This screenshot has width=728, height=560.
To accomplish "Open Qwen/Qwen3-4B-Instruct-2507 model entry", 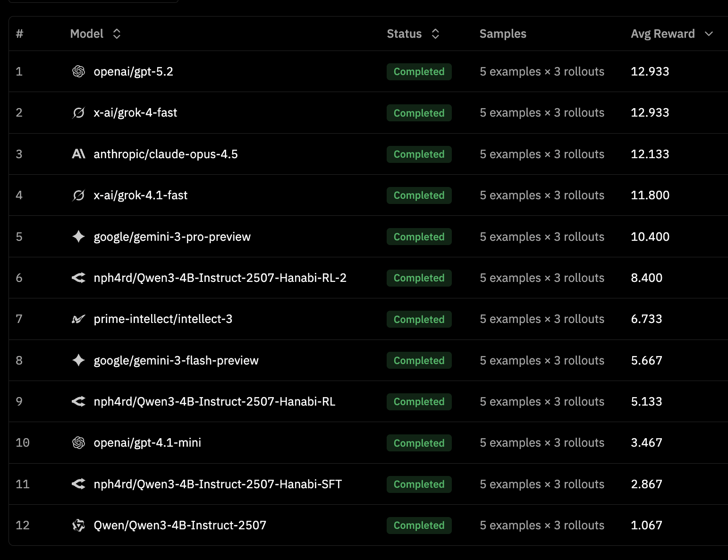I will (180, 525).
